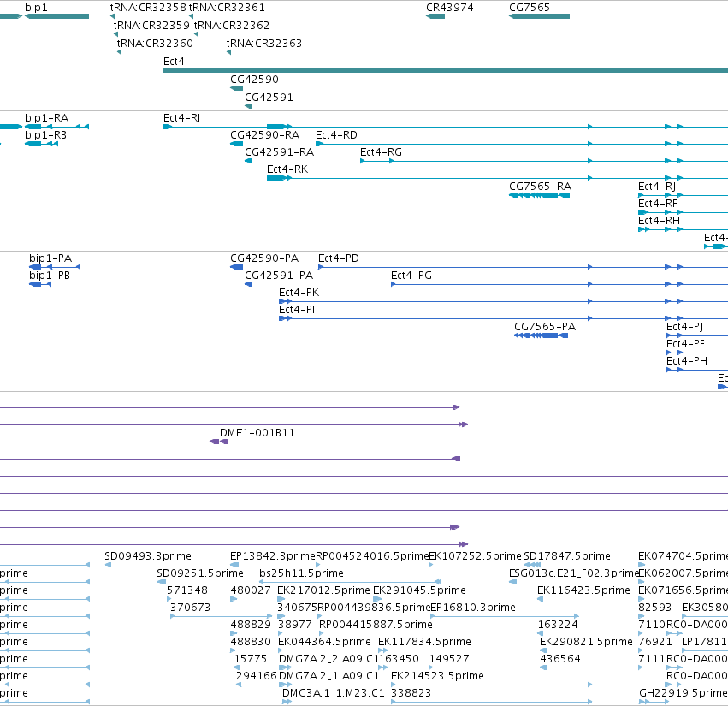
Task: Select the Ect4-PK protein label
Action: point(299,293)
